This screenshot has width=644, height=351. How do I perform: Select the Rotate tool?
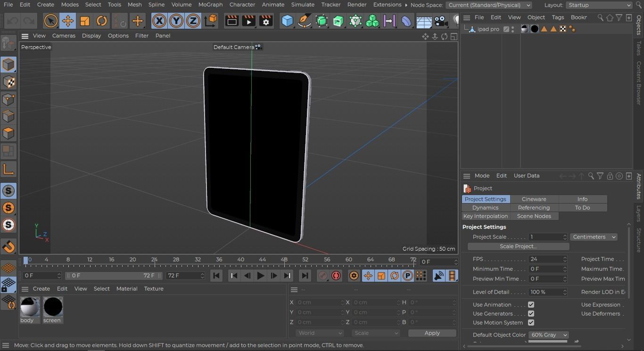[101, 21]
